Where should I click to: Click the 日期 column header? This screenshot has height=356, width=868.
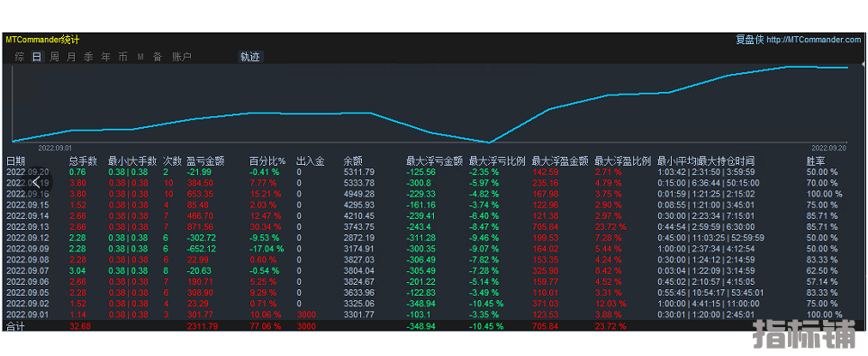15,161
